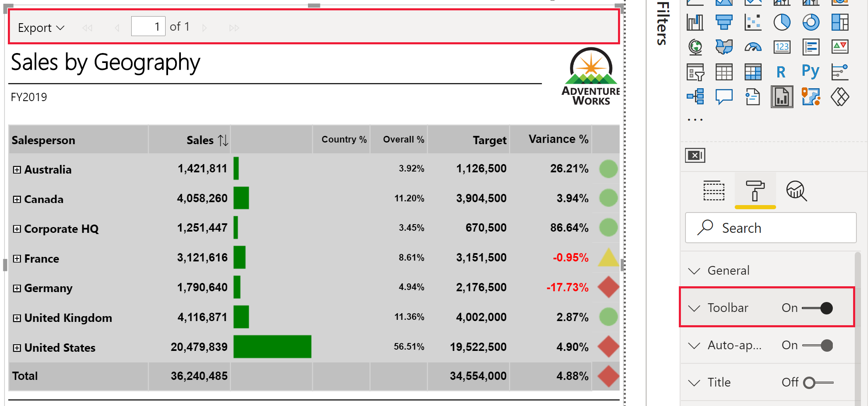This screenshot has height=406, width=868.
Task: Go to next report page
Action: click(204, 28)
